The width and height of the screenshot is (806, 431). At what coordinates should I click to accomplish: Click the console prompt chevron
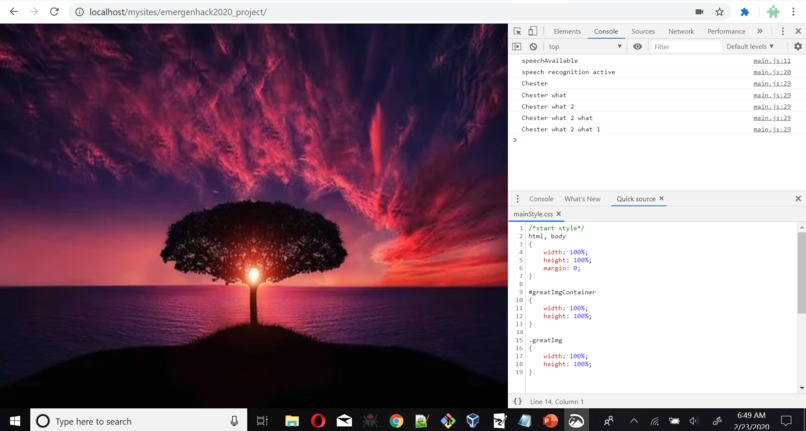515,140
